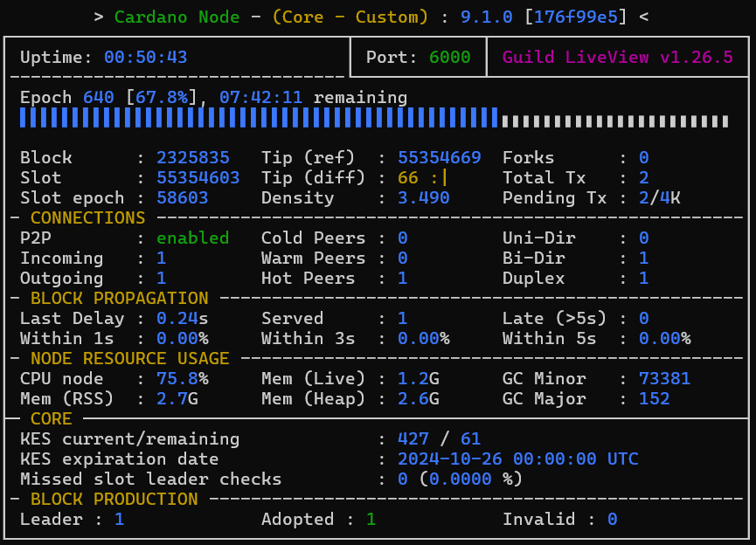Viewport: 756px width, 545px height.
Task: Click the Port value "6000"
Action: (450, 58)
